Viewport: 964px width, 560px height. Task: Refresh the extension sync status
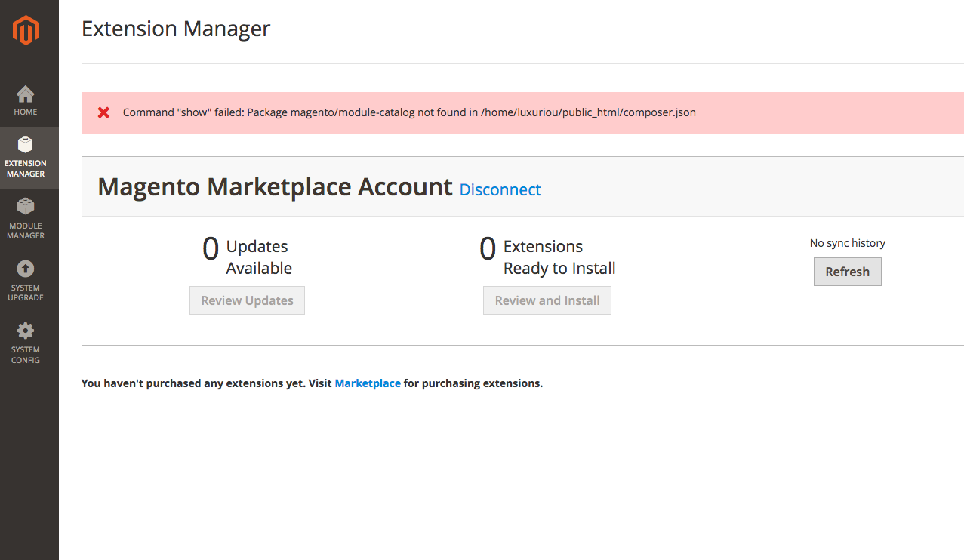pos(847,272)
